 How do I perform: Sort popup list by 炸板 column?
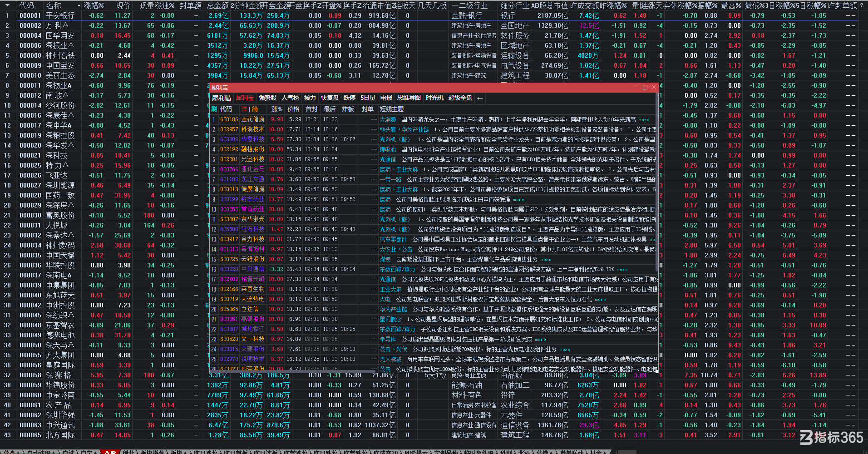348,109
